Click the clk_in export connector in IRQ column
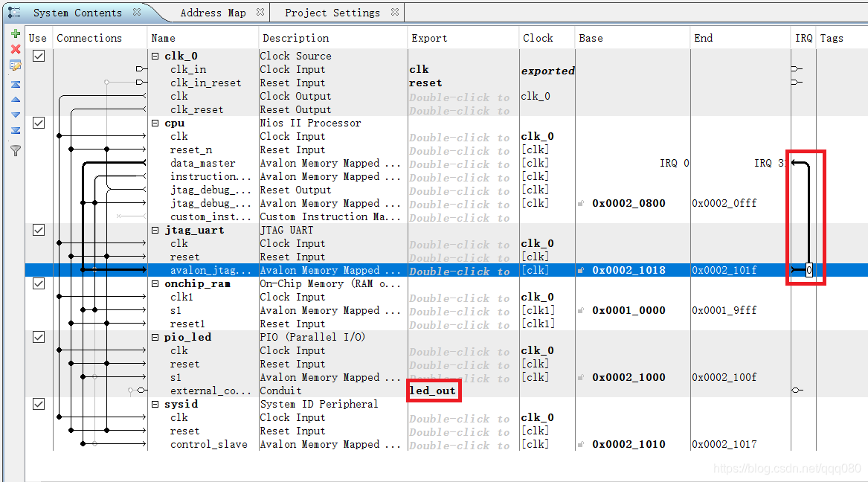Screen dimensions: 868x482 coord(797,68)
